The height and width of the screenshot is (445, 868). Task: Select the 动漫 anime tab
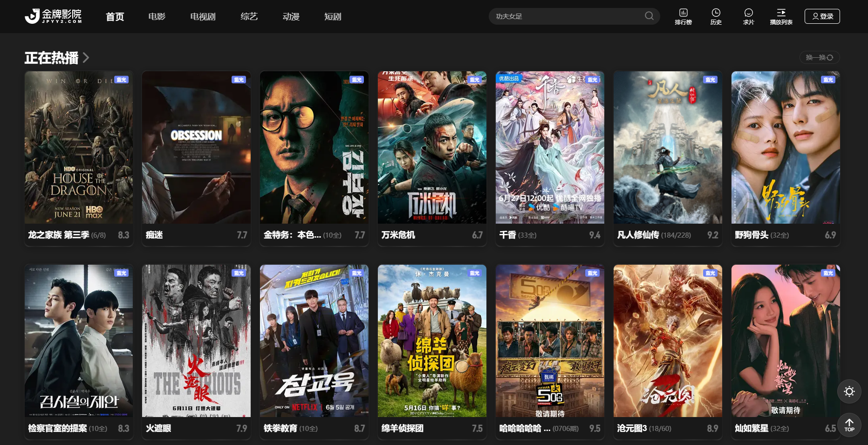pyautogui.click(x=291, y=17)
